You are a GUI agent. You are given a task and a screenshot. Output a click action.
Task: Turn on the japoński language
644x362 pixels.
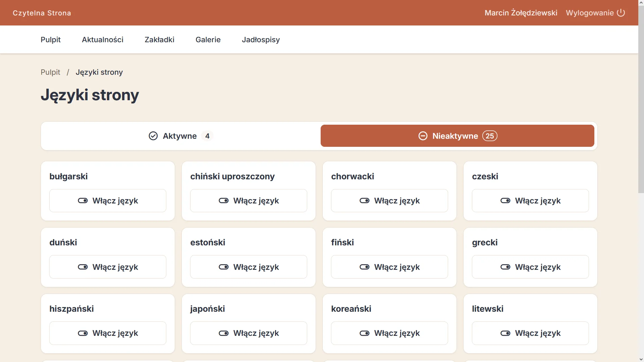coord(249,333)
